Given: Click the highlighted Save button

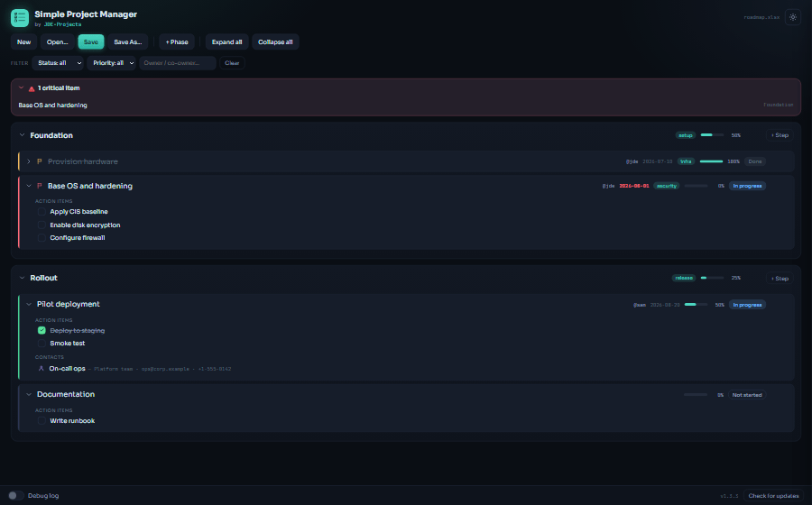Looking at the screenshot, I should tap(90, 41).
